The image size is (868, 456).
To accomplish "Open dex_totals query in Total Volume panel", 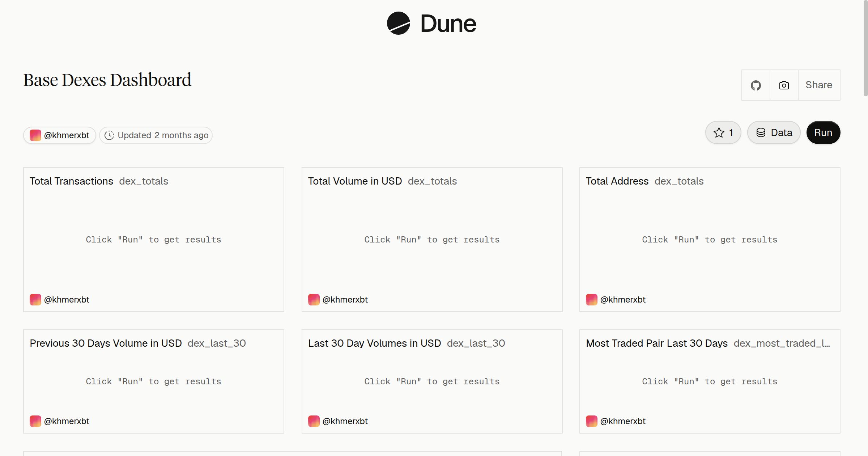I will tap(432, 181).
